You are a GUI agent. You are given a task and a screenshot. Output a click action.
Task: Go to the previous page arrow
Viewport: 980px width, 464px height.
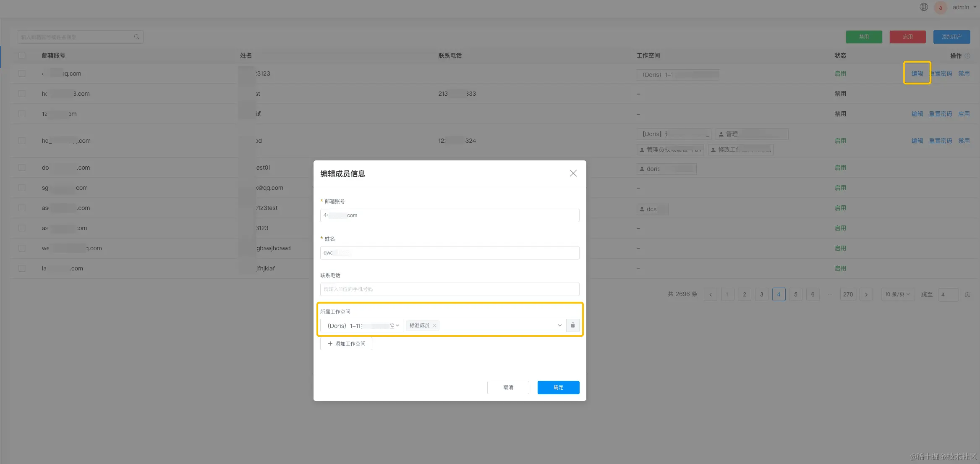click(710, 294)
